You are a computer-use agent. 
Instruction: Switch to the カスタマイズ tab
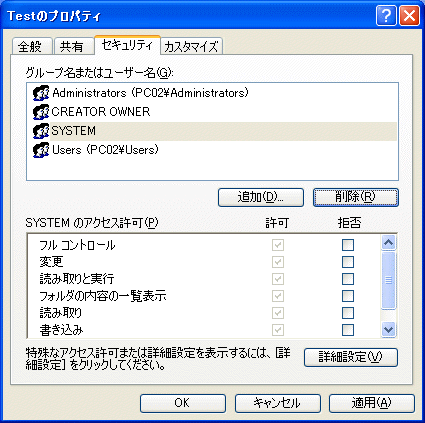pyautogui.click(x=192, y=46)
